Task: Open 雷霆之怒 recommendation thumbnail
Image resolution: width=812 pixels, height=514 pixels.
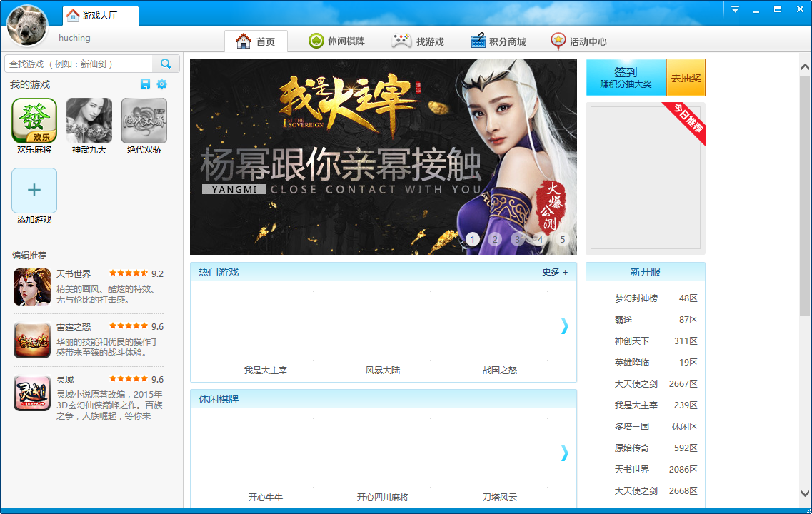Action: (x=32, y=340)
